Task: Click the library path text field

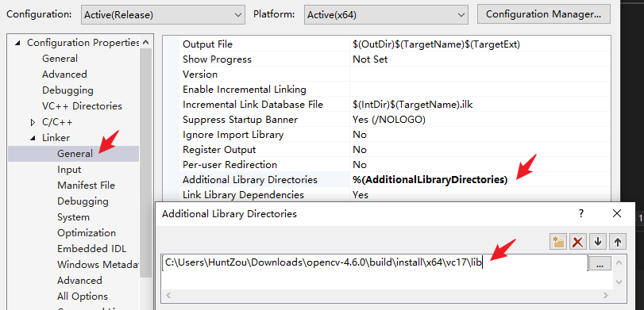Action: coord(375,263)
